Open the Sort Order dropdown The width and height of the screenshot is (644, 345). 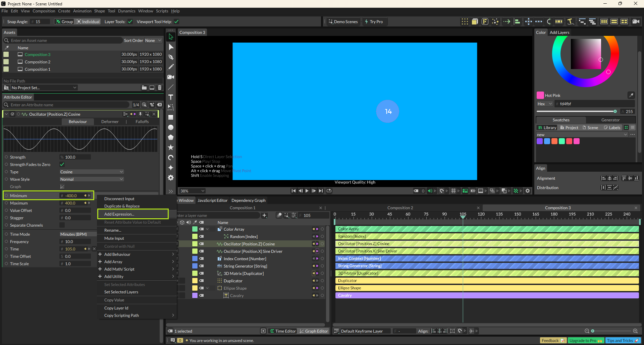[153, 41]
